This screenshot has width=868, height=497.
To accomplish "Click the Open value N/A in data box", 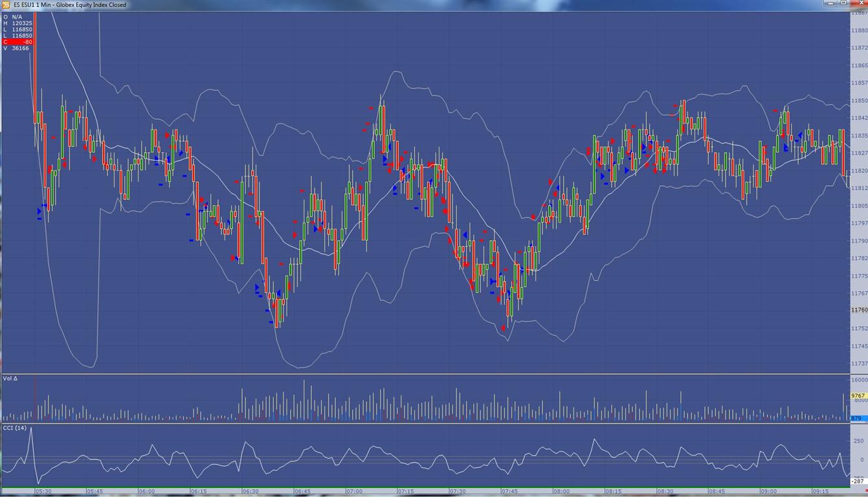I will click(17, 17).
